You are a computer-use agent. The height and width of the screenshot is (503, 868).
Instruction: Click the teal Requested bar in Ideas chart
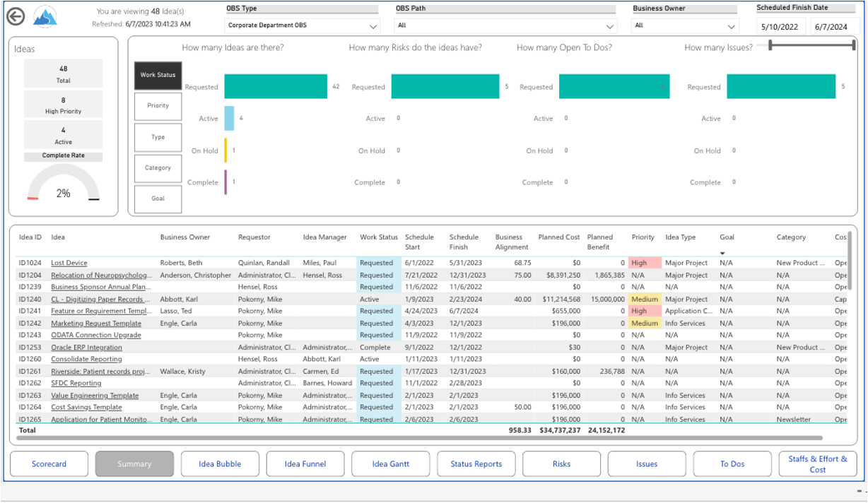point(276,87)
